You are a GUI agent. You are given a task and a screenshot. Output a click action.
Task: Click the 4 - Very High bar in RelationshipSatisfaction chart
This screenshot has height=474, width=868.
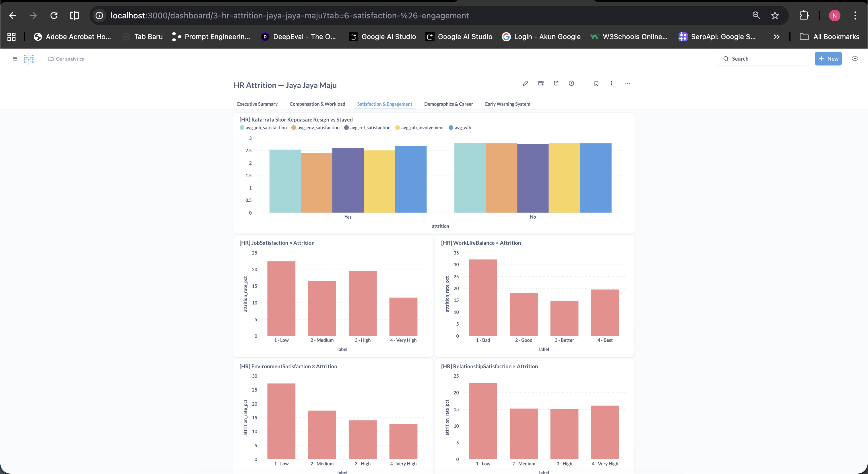605,433
